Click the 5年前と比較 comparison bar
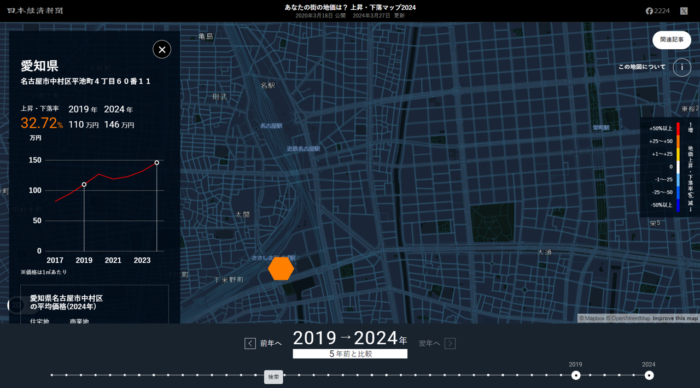The width and height of the screenshot is (700, 388). pos(350,354)
